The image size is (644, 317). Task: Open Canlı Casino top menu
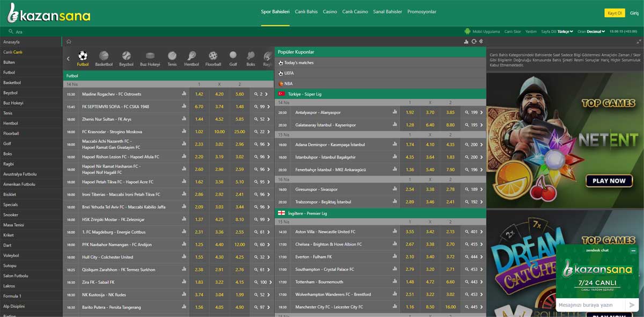point(355,12)
